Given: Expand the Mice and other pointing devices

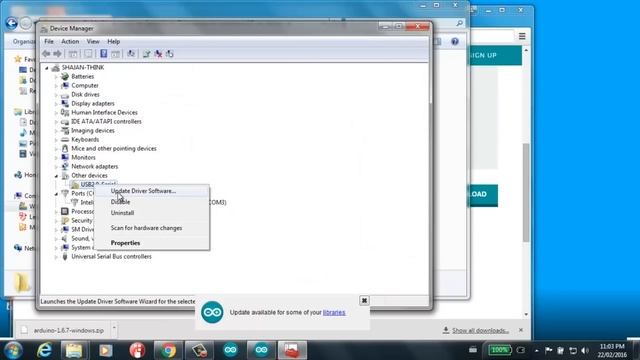Looking at the screenshot, I should pyautogui.click(x=56, y=149).
